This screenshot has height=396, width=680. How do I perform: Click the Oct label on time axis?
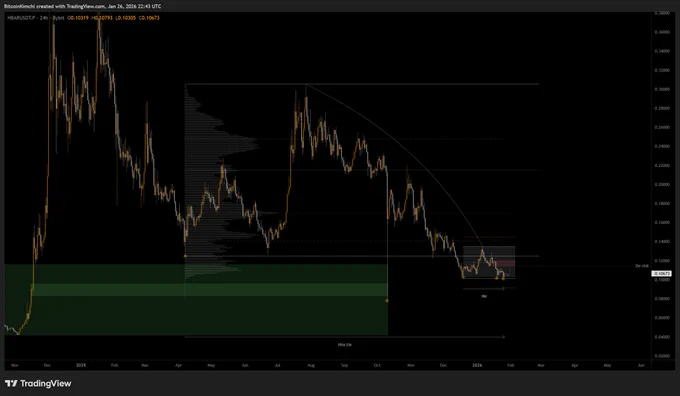pos(377,365)
